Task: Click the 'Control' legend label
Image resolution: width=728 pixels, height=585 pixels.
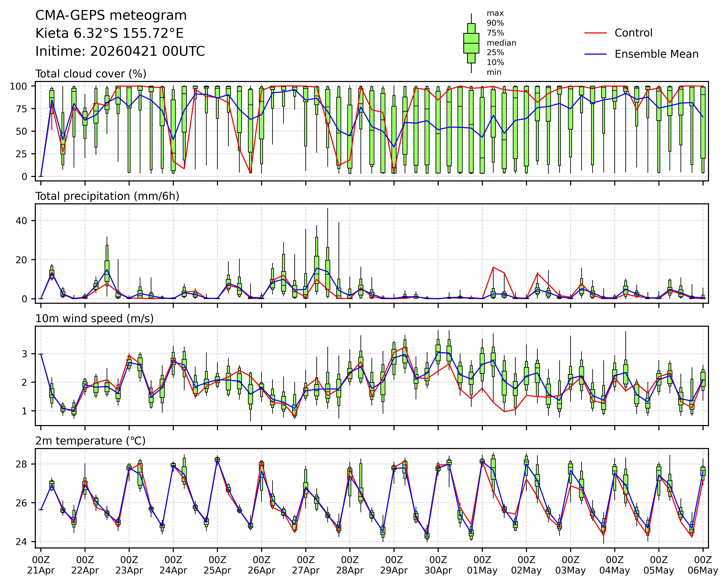Action: coord(633,33)
